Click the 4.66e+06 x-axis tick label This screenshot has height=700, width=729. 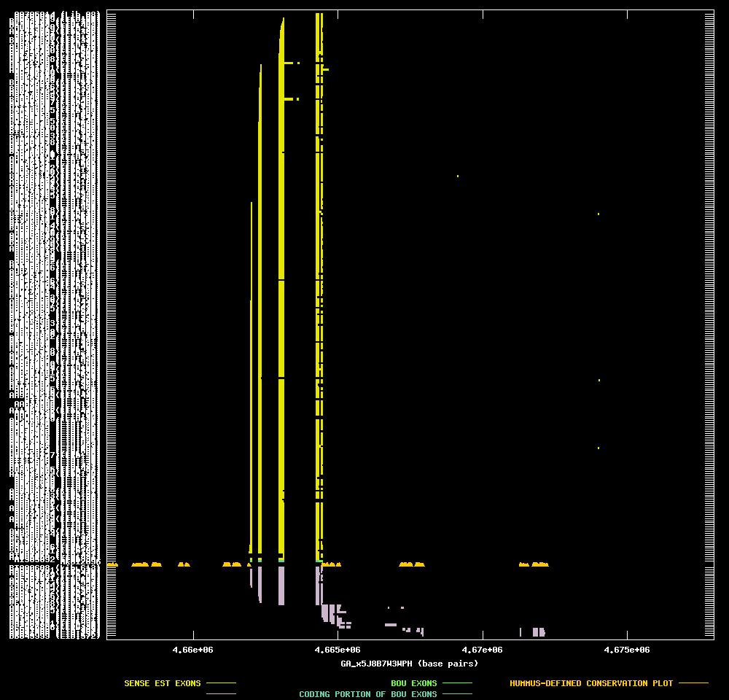tap(192, 650)
